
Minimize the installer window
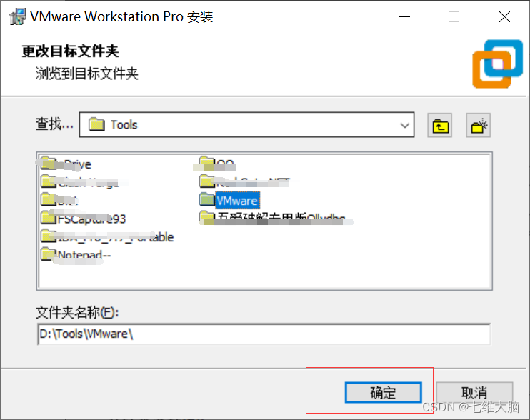(404, 16)
